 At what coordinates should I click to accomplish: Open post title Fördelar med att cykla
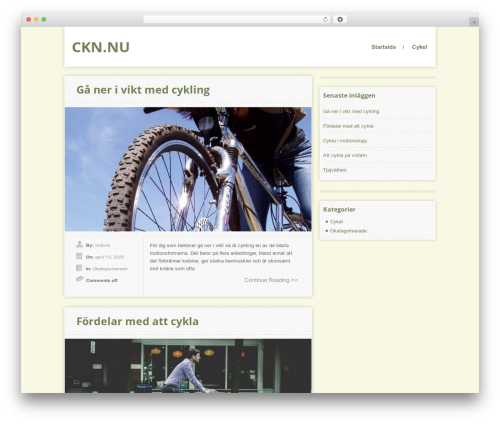(x=137, y=321)
